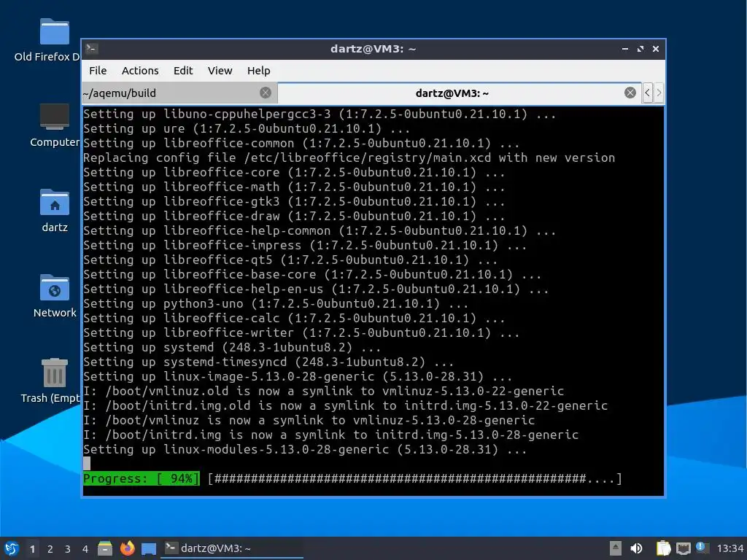Open the update notifier tray icon
Viewport: 747px width, 560px height.
pos(702,548)
